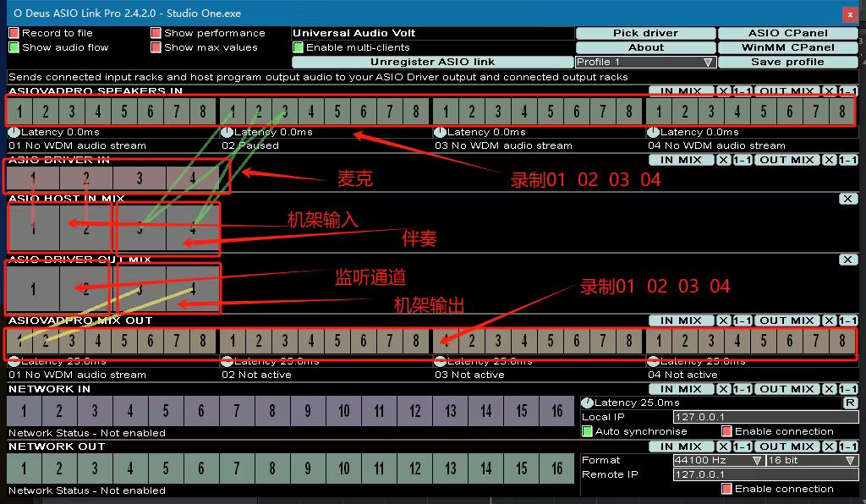This screenshot has width=866, height=504.
Task: Click the X after OUT MIX in ASIOVADPRO Mix Out
Action: point(829,320)
